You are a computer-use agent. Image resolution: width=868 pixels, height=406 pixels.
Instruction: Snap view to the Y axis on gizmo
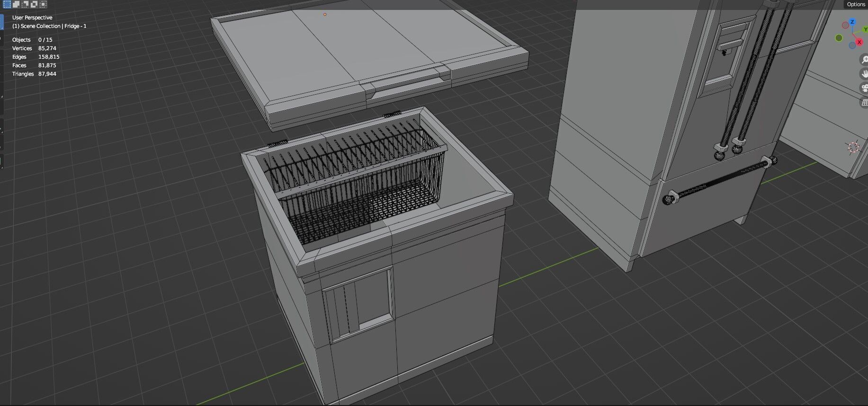pos(865,29)
